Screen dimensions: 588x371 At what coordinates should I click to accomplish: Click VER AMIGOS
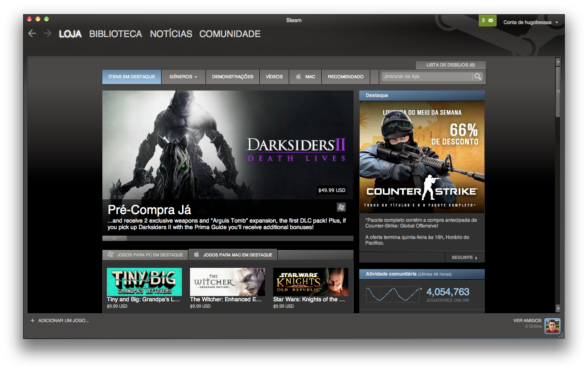pos(527,320)
